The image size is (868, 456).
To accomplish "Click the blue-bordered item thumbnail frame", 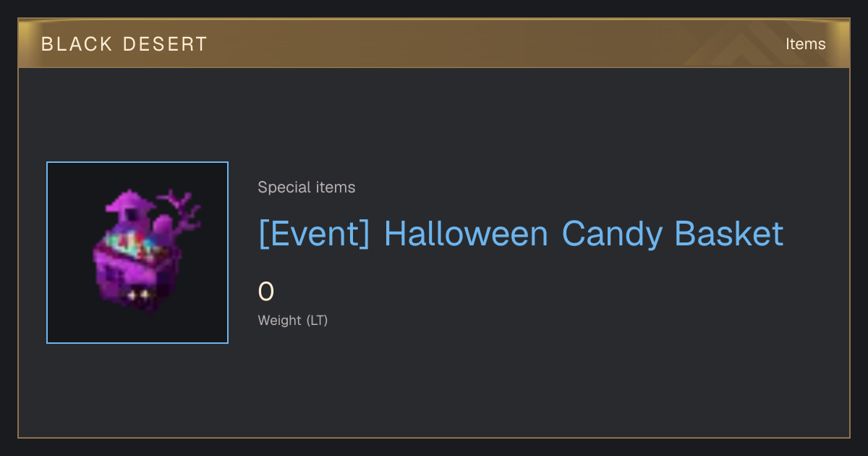I will (137, 253).
